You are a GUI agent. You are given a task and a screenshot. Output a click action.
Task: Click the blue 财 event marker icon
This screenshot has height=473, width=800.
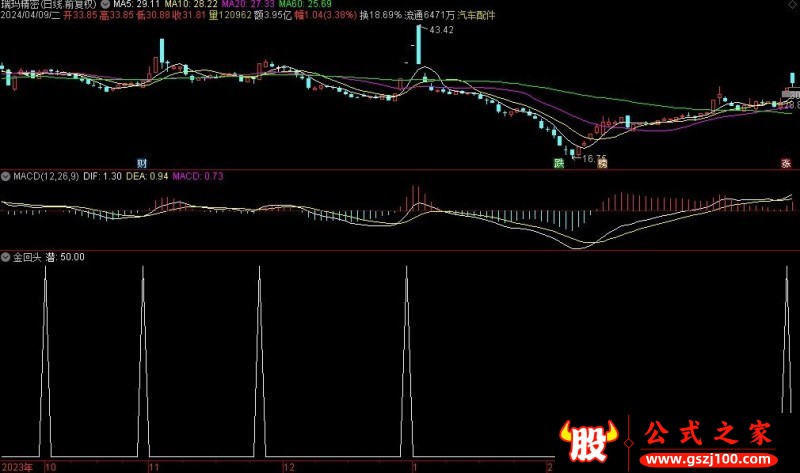click(142, 163)
